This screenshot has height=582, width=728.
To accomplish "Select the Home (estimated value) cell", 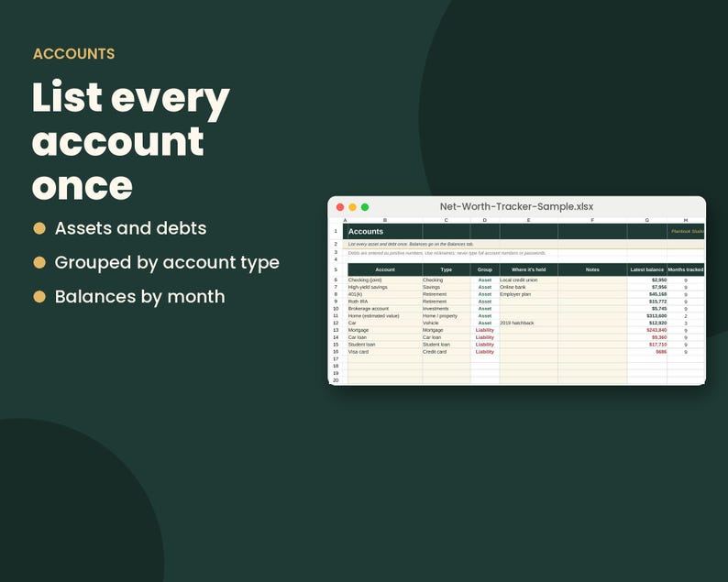I will (385, 316).
